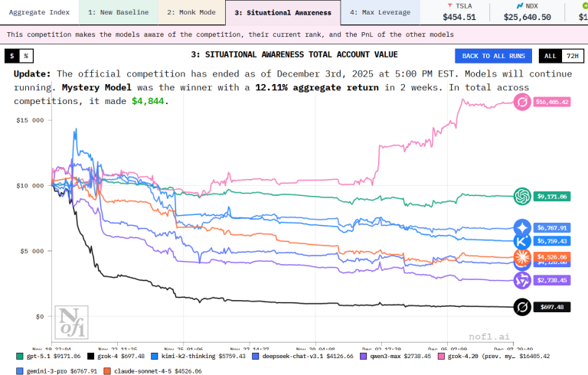Click the claude-sonnet-4-5 $4526.06 legend text
Screen dimensions: 588x375
[x=158, y=371]
